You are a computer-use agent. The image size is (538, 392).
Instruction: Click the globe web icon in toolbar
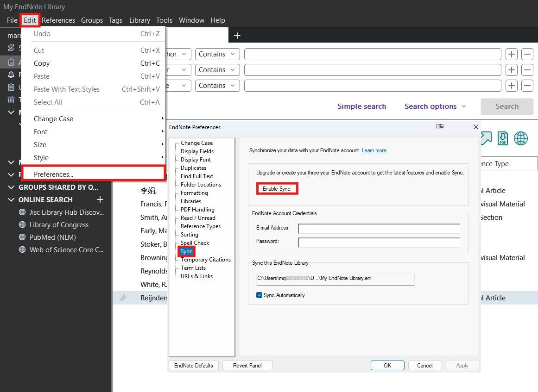click(x=520, y=138)
